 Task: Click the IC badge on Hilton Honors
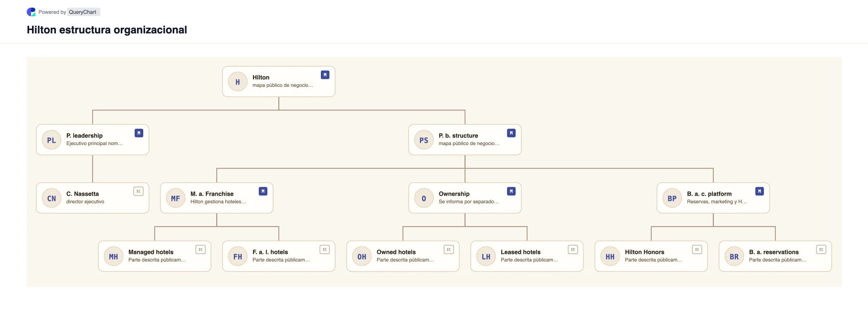click(x=697, y=250)
